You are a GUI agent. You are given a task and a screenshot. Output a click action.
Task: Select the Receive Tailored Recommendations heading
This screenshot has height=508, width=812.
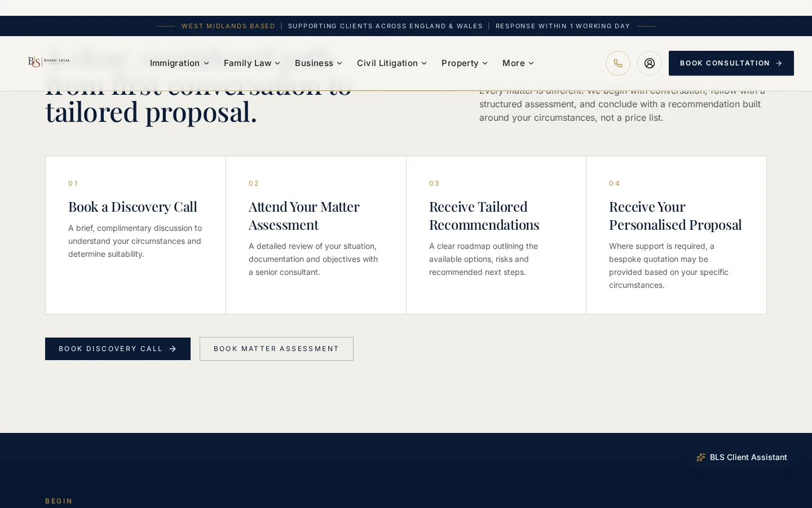click(x=484, y=216)
